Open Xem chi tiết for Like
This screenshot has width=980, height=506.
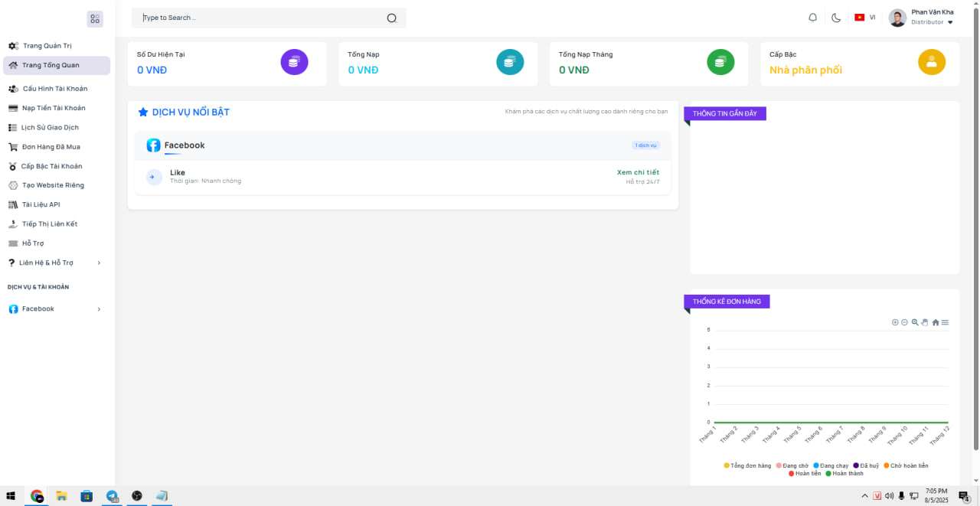(x=638, y=172)
